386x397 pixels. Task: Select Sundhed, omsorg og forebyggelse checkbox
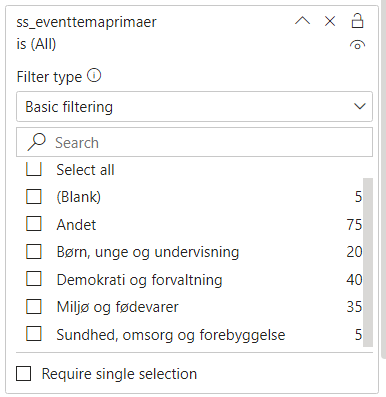tap(34, 334)
